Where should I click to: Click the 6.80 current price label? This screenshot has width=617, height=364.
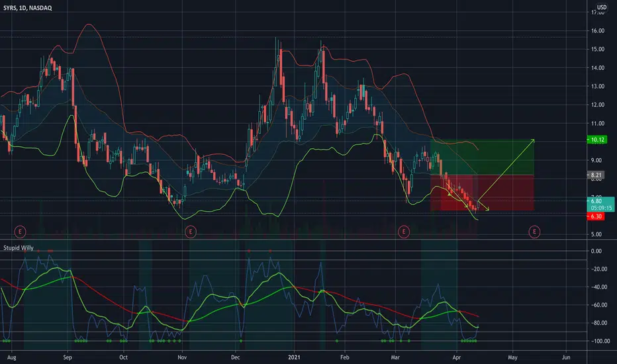point(596,201)
